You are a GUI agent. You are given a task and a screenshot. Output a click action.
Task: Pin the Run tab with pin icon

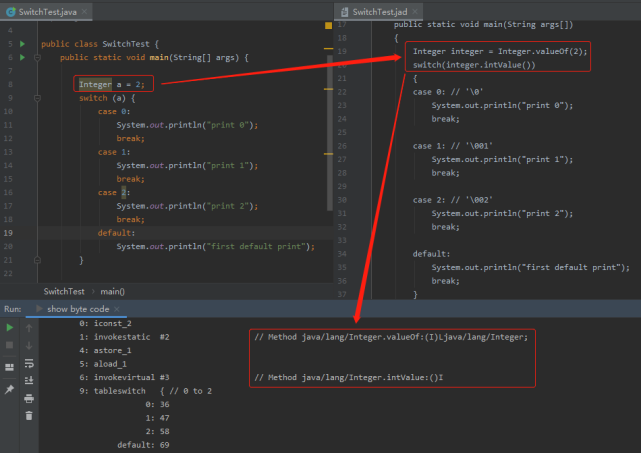pos(9,389)
